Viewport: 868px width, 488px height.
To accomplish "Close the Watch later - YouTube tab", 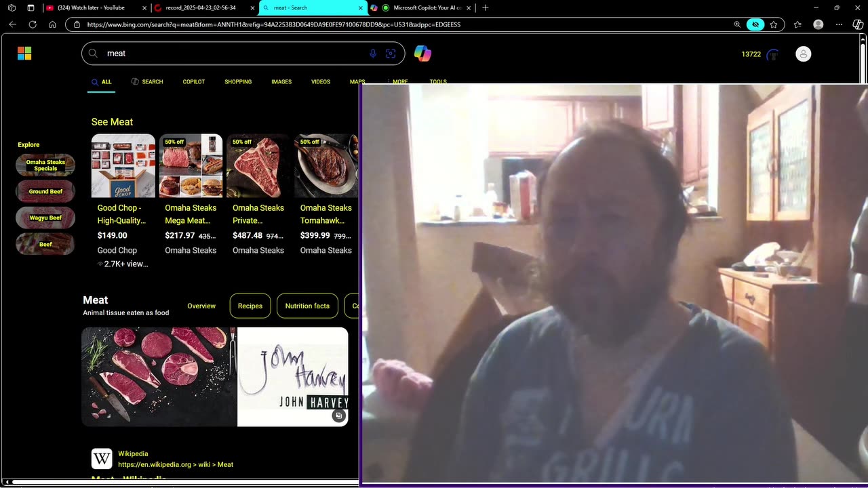I will click(144, 7).
